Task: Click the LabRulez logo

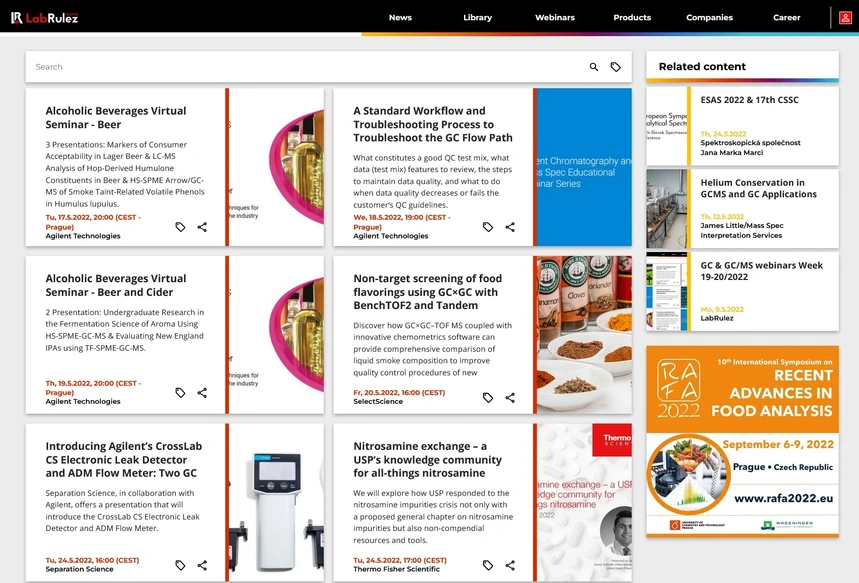Action: coord(44,18)
